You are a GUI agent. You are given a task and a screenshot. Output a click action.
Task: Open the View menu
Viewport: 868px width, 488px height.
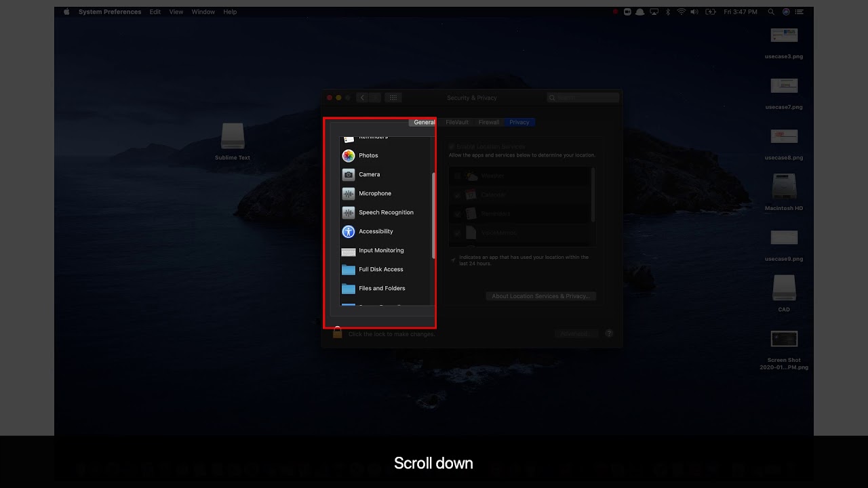[x=176, y=12]
